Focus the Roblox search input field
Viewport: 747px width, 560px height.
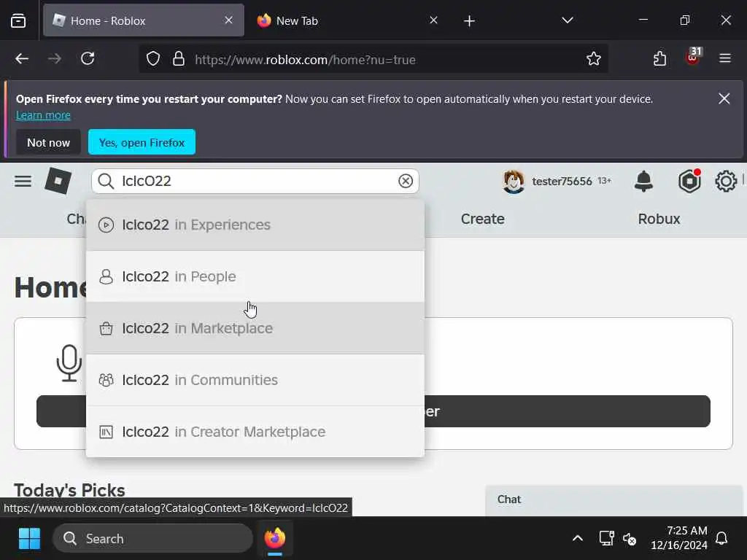(256, 181)
